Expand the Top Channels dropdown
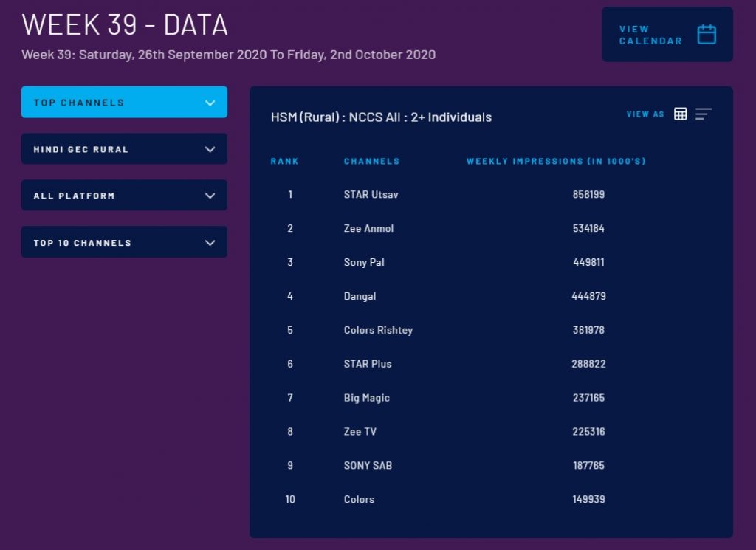Screen dimensions: 756x550 pos(124,103)
